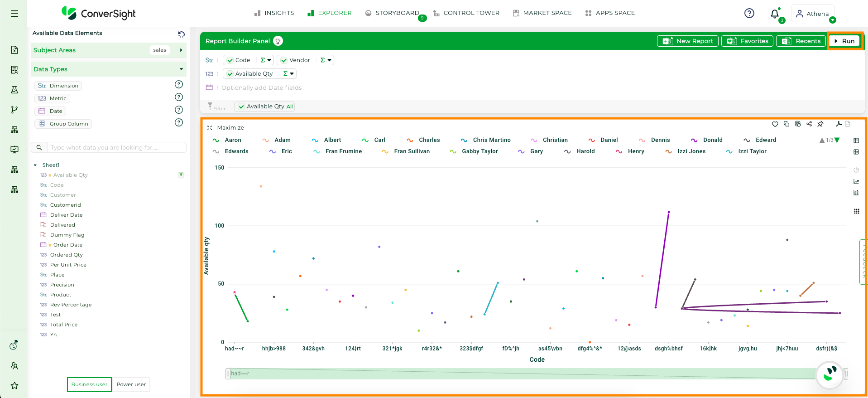Switch to the Insights tab
This screenshot has width=868, height=398.
pyautogui.click(x=274, y=13)
